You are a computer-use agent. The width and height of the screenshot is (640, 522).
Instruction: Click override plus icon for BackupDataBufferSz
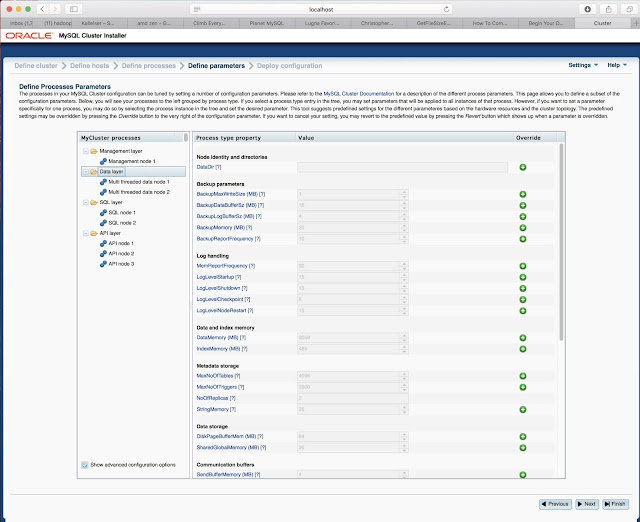point(522,205)
